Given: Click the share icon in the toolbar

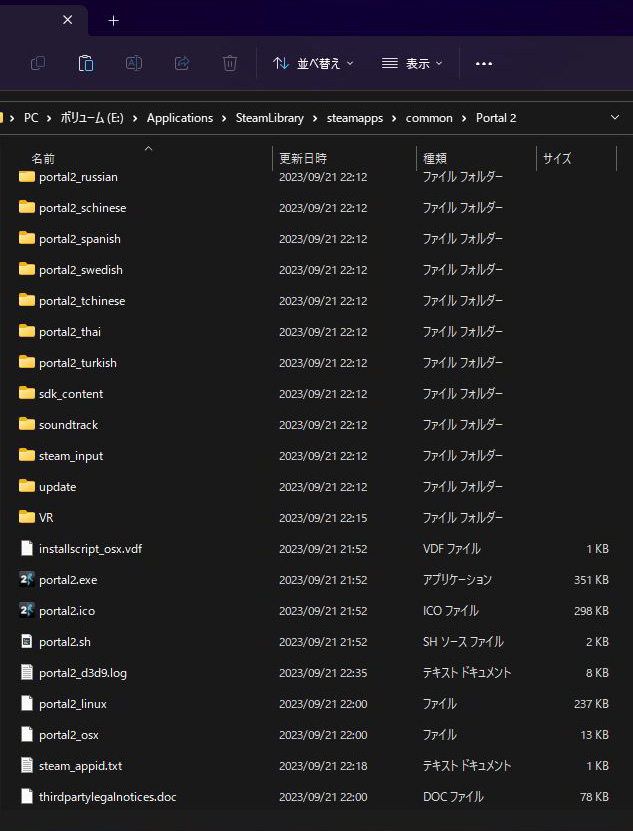Looking at the screenshot, I should pos(182,64).
